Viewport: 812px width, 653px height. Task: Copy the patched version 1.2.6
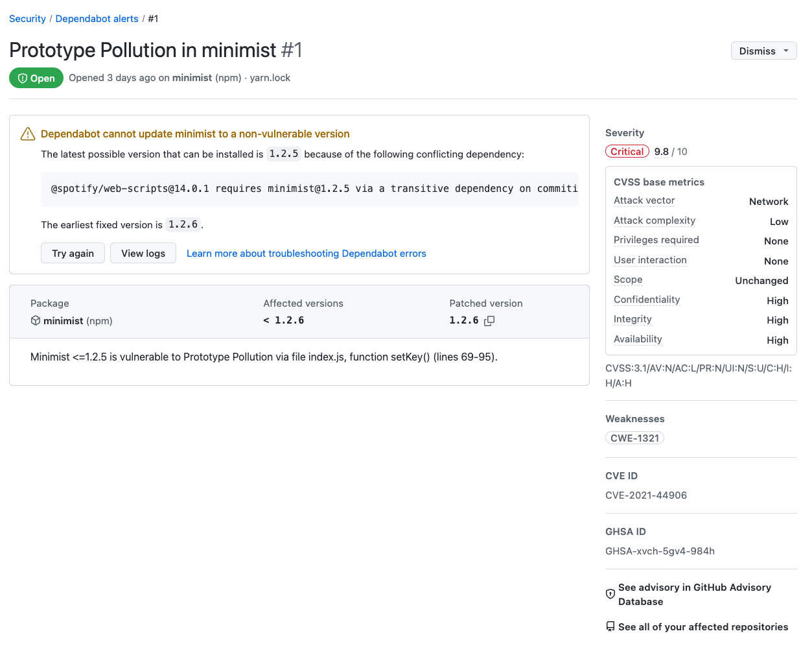coord(490,320)
